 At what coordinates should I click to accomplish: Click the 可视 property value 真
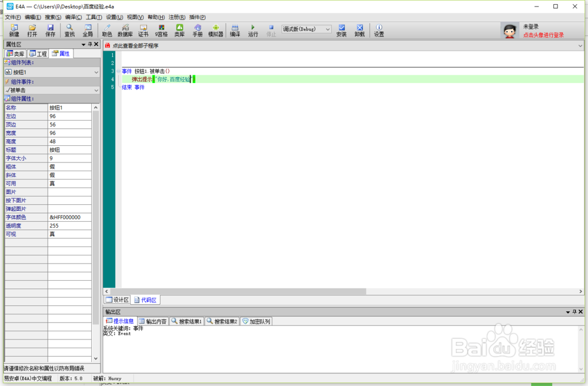pos(69,234)
